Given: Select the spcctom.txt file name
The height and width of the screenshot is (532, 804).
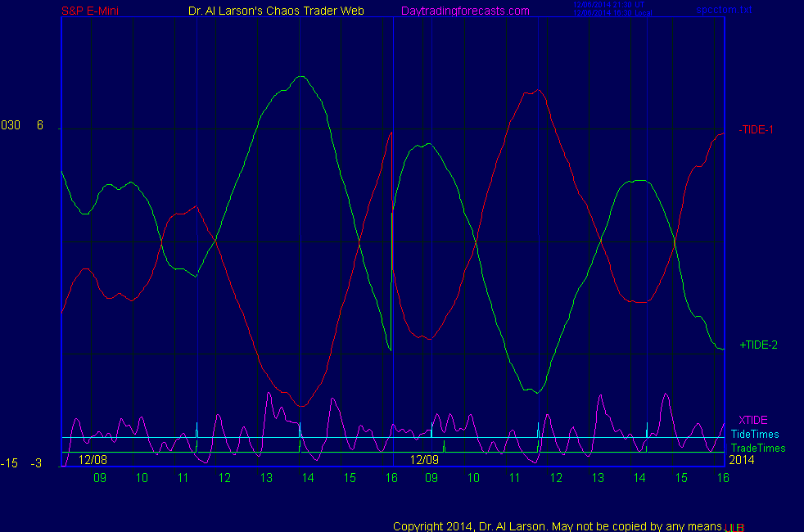Looking at the screenshot, I should pyautogui.click(x=724, y=10).
